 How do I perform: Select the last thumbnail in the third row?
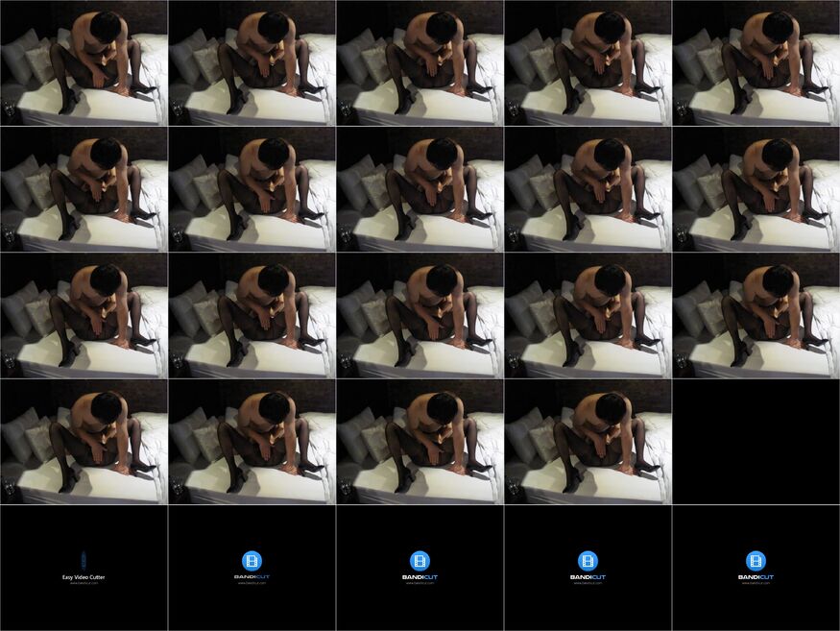click(756, 315)
